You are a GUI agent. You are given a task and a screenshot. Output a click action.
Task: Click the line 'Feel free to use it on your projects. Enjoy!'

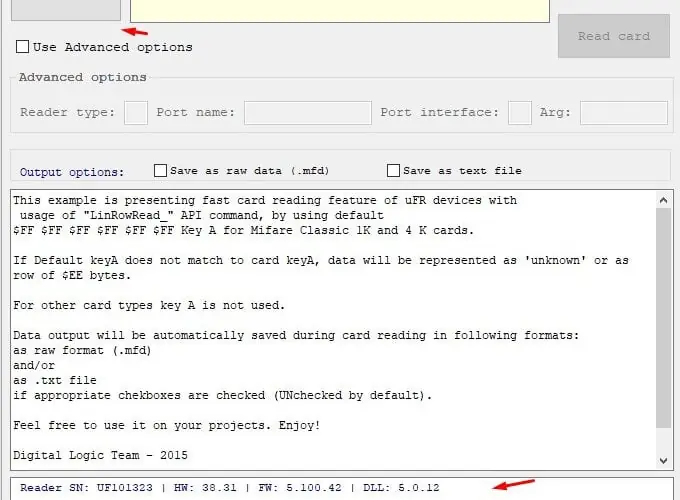pyautogui.click(x=167, y=425)
